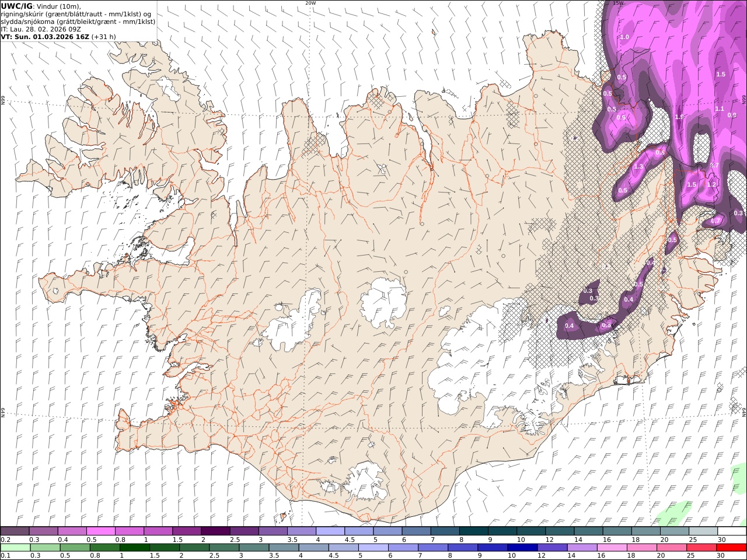747x560 pixels.
Task: Click the bright magenta swatch labelled 0.5 in purple row
Action: (100, 531)
